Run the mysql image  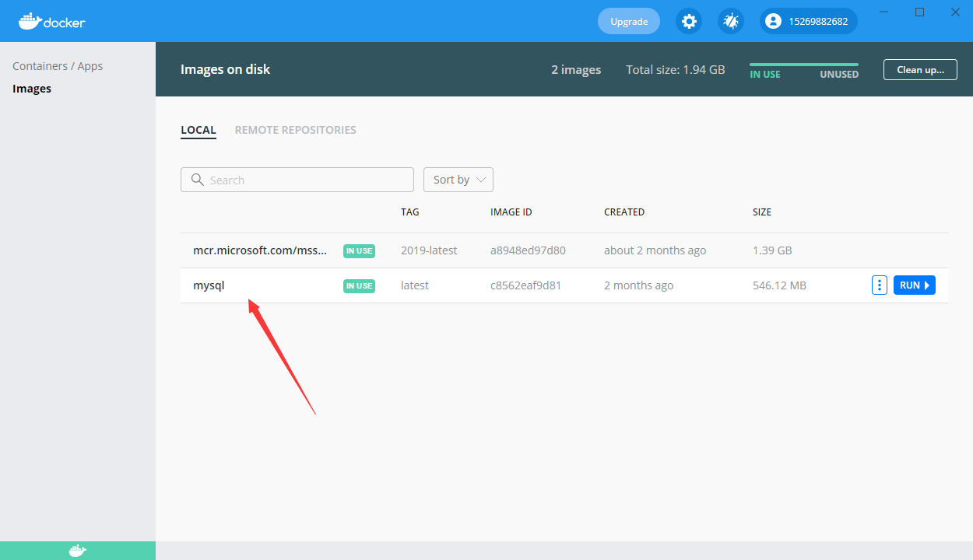(x=915, y=285)
